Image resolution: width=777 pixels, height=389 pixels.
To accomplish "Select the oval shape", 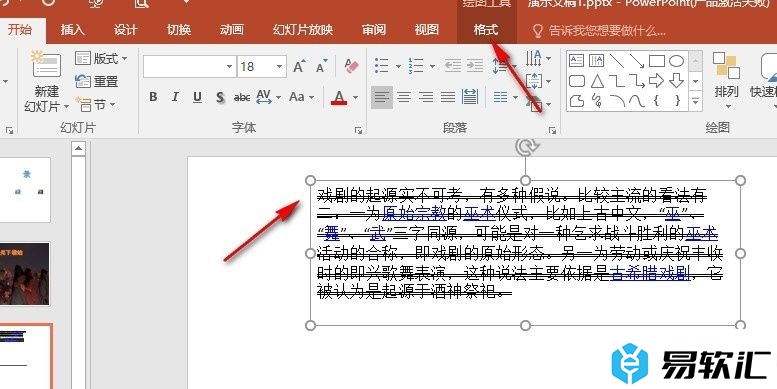I will click(676, 61).
